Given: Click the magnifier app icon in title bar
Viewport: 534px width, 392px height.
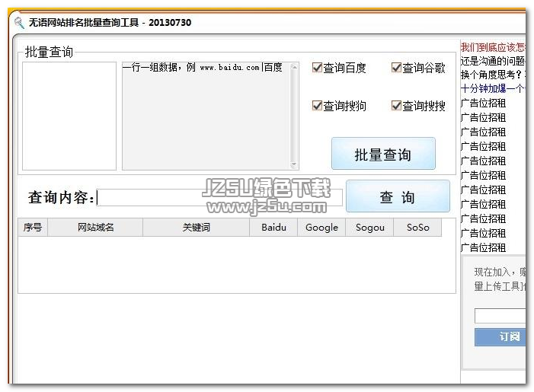Looking at the screenshot, I should [x=19, y=23].
